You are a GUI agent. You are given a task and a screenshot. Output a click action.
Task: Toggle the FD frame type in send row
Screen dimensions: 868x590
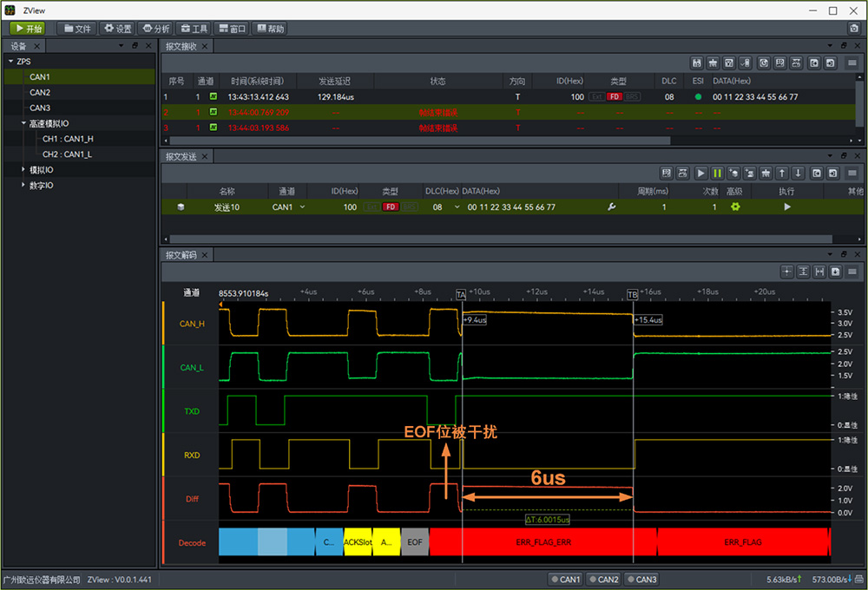tap(391, 207)
